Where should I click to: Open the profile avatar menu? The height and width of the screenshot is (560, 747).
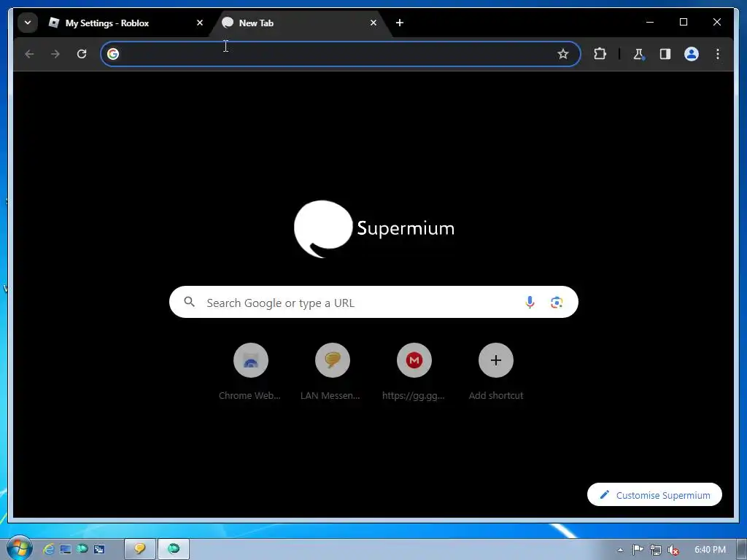tap(692, 54)
